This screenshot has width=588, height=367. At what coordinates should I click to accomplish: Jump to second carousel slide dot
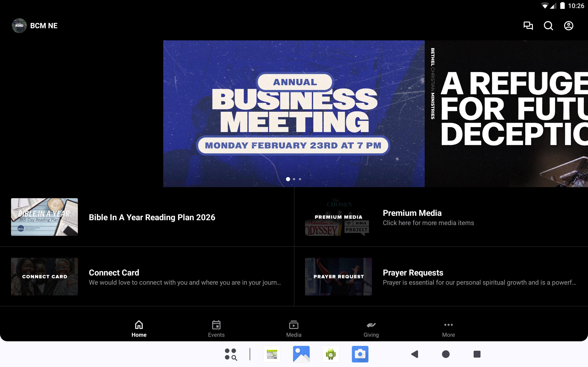coord(294,179)
